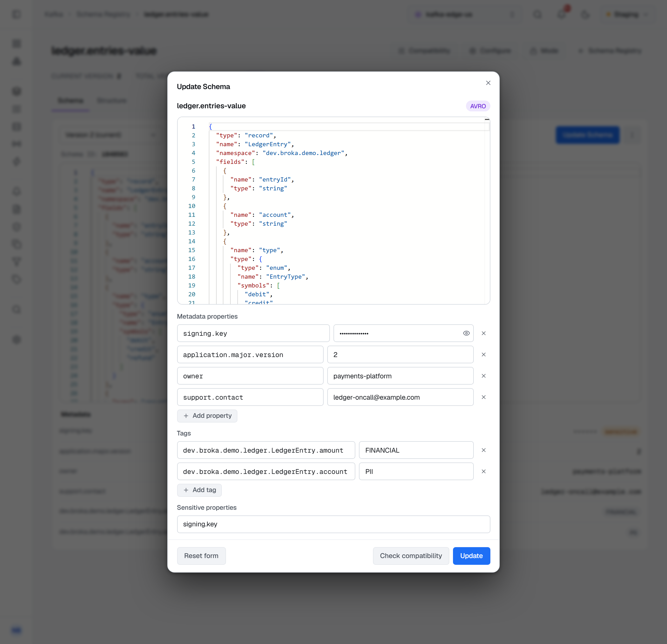Click the "namespace" line in editor
Image resolution: width=667 pixels, height=644 pixels.
[282, 153]
